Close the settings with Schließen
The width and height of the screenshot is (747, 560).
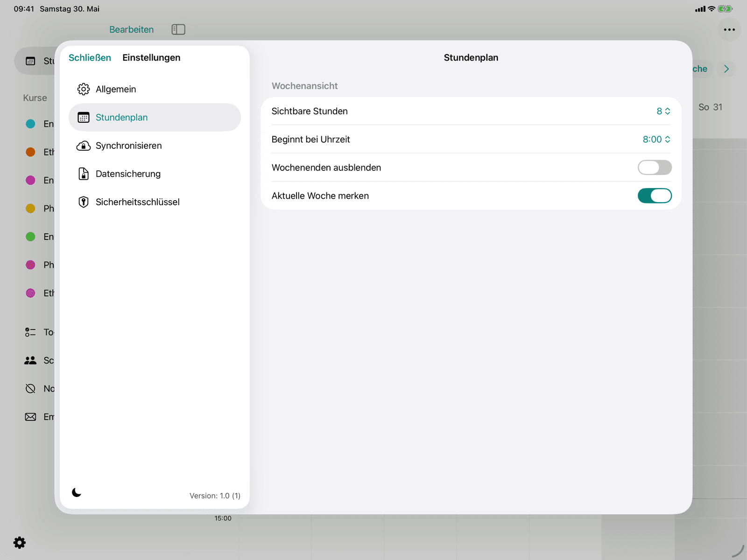coord(90,57)
